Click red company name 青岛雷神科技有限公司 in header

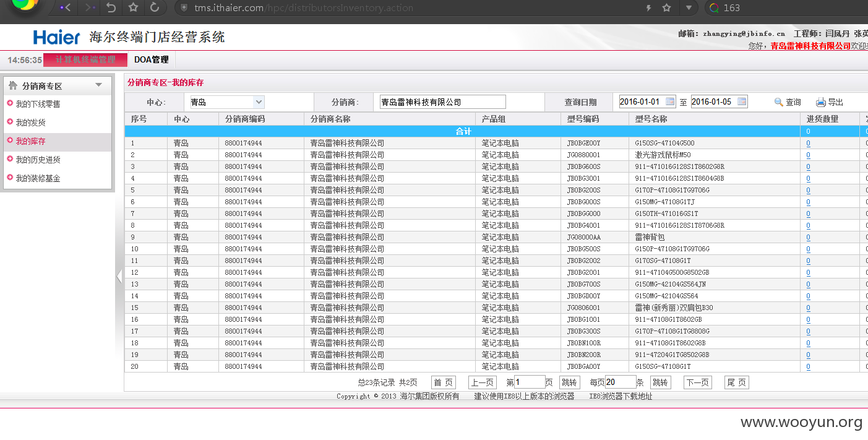[x=810, y=46]
